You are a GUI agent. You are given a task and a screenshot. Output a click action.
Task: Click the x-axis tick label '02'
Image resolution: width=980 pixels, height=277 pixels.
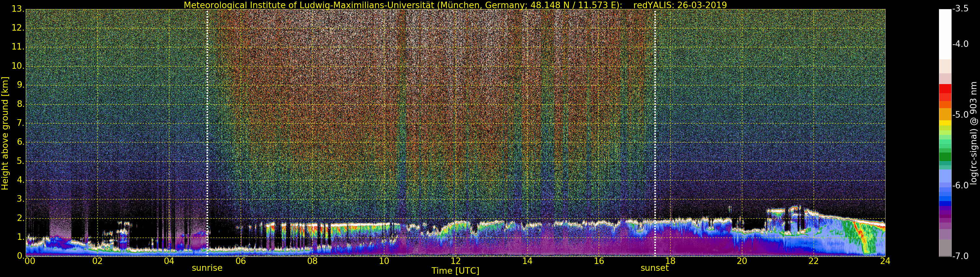(97, 261)
